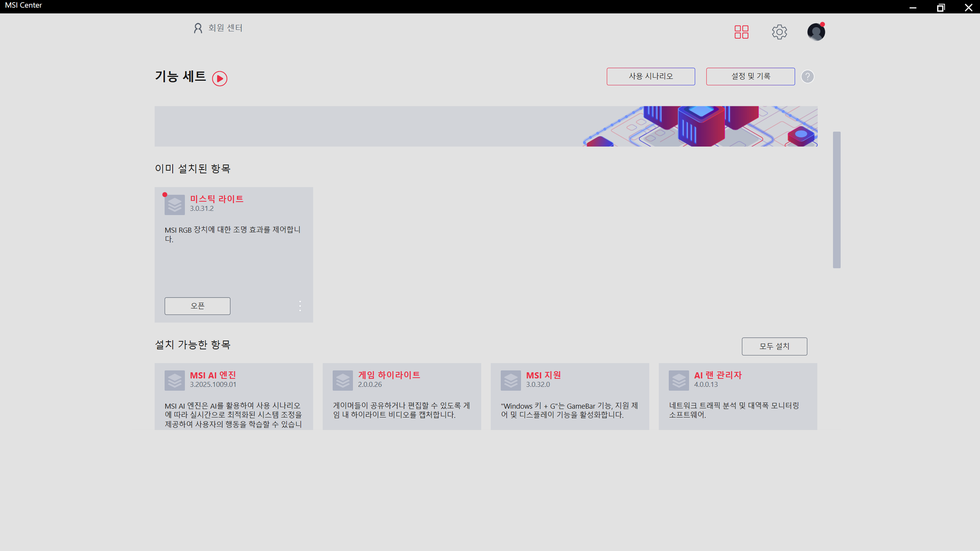Open the feature grid view icon
The width and height of the screenshot is (980, 551).
(x=742, y=32)
